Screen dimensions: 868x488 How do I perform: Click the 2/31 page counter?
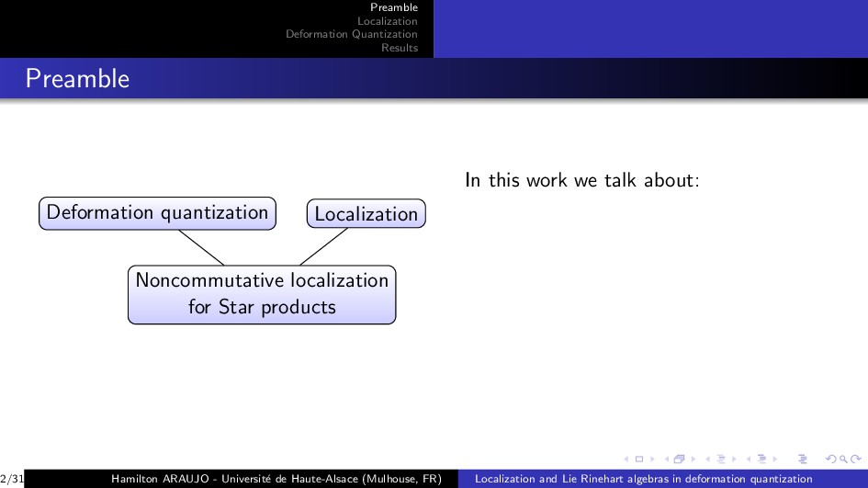(x=12, y=479)
